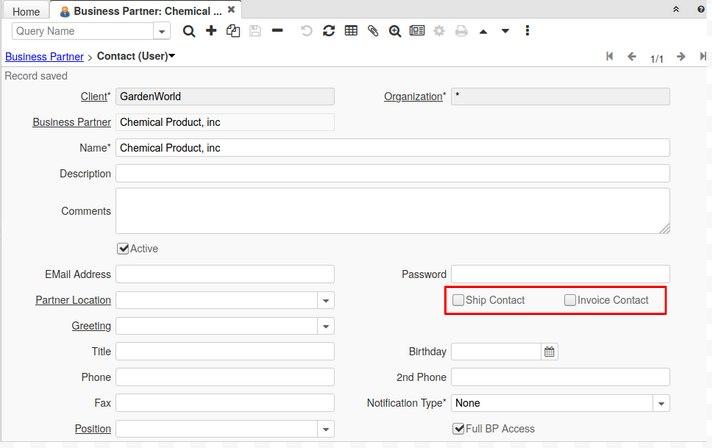Open the birthday calendar picker
Viewport: 712px width, 448px height.
coord(549,352)
